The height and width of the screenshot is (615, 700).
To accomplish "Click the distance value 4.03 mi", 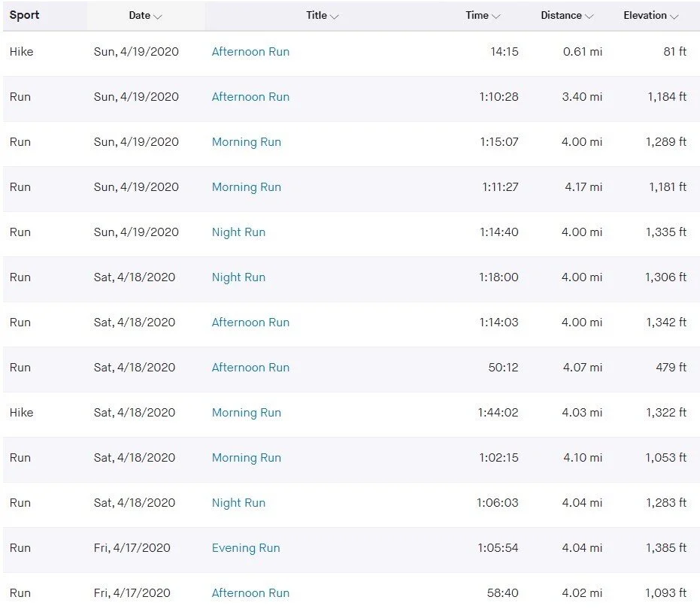I will [x=582, y=412].
